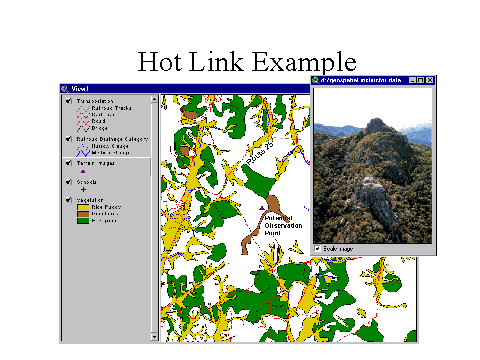Toggle the Vegetation theme checkbox
The width and height of the screenshot is (480, 360).
69,200
